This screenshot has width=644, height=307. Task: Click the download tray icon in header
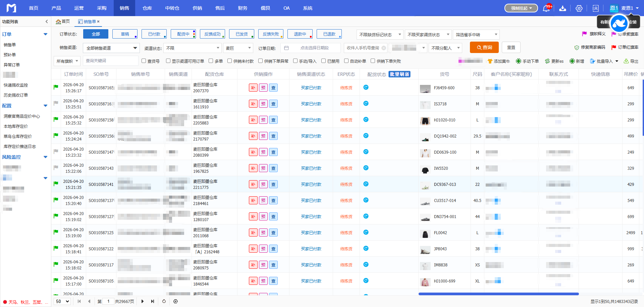(x=562, y=8)
